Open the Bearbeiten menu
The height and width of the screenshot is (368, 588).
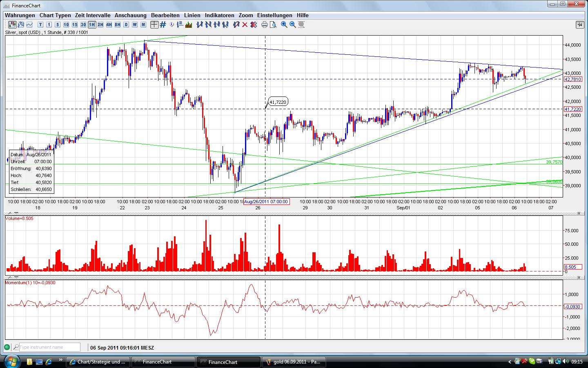tap(165, 15)
